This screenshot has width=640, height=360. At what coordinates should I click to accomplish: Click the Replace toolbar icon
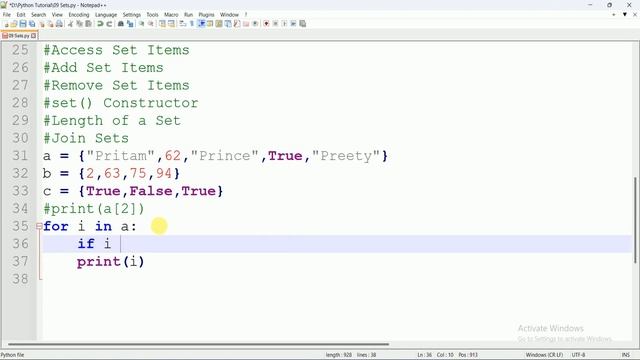coord(130,24)
